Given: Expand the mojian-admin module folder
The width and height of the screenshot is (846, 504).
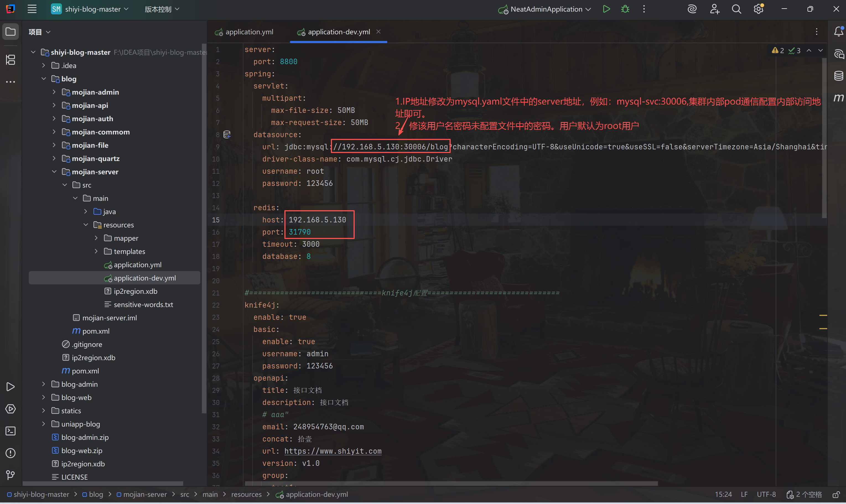Looking at the screenshot, I should click(54, 92).
